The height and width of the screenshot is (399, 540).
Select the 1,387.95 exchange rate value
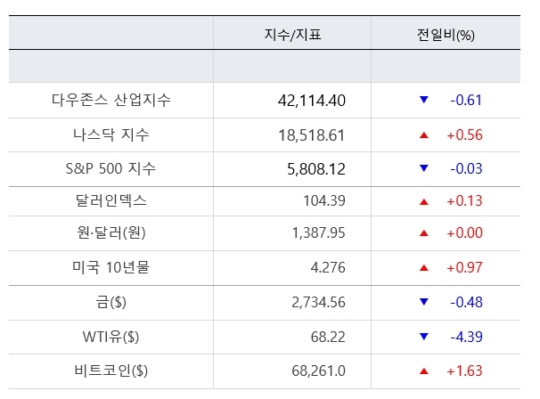click(x=319, y=233)
